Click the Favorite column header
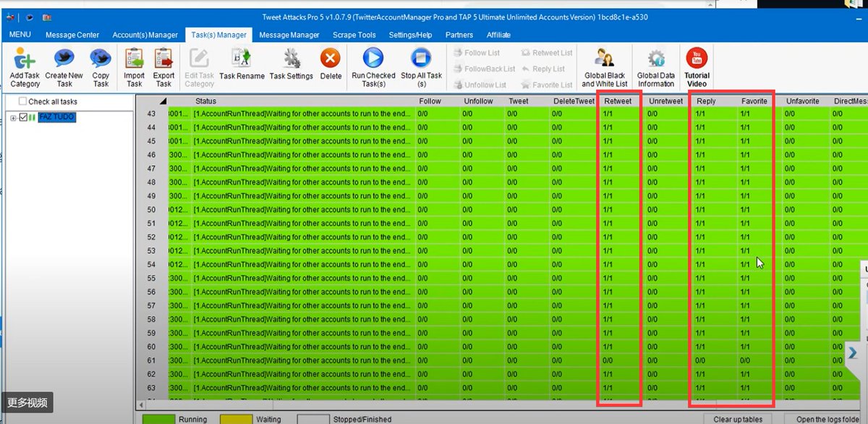This screenshot has height=424, width=868. coord(754,101)
